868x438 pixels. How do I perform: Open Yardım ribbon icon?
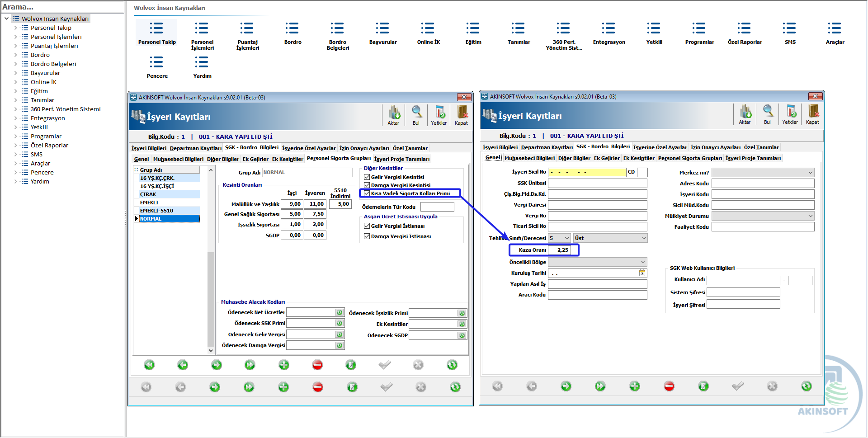(x=202, y=67)
